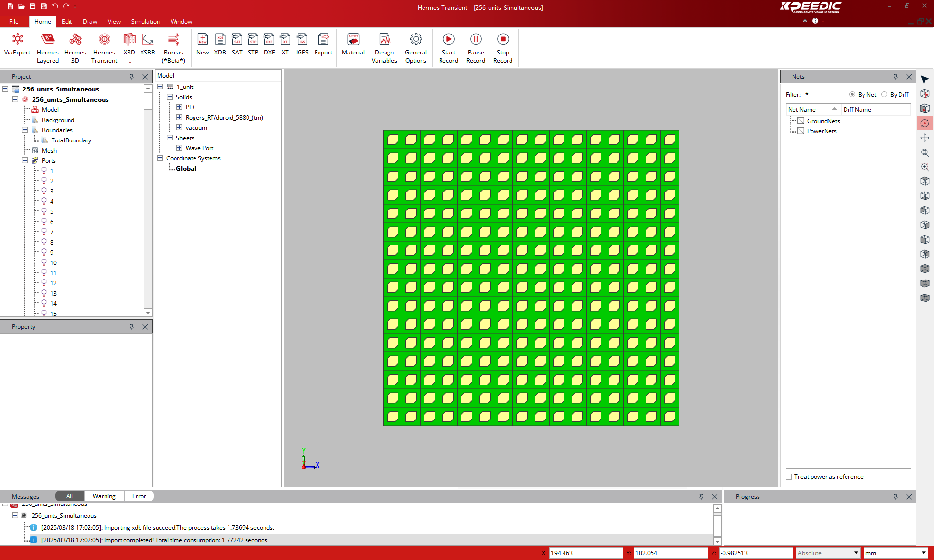Select the By Diff radio button
934x560 pixels.
click(884, 94)
